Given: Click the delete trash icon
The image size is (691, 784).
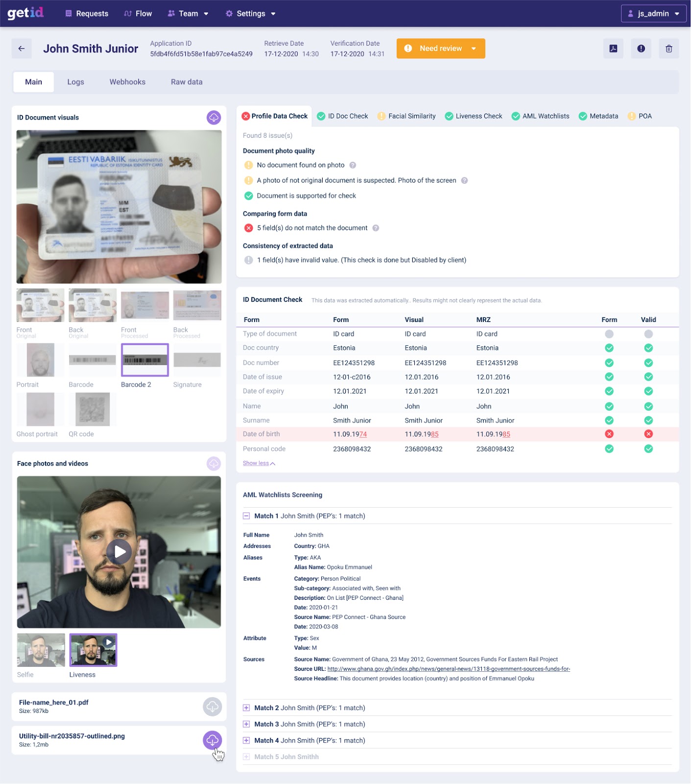Looking at the screenshot, I should click(x=668, y=49).
